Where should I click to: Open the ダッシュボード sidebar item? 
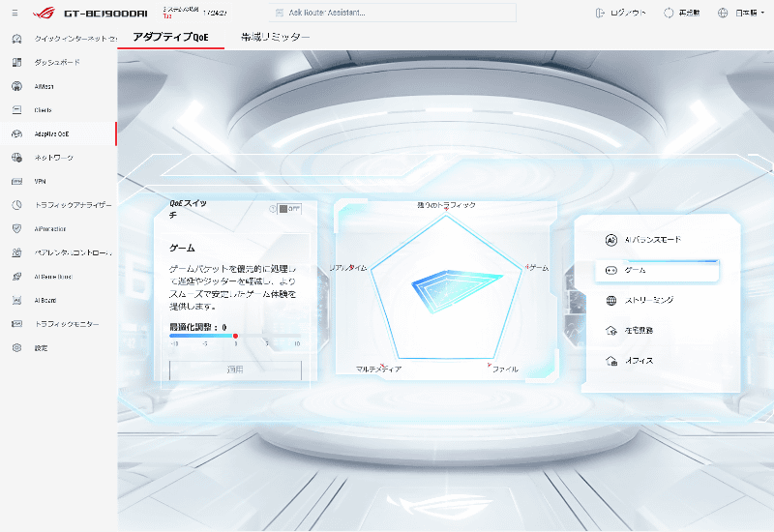[59, 62]
